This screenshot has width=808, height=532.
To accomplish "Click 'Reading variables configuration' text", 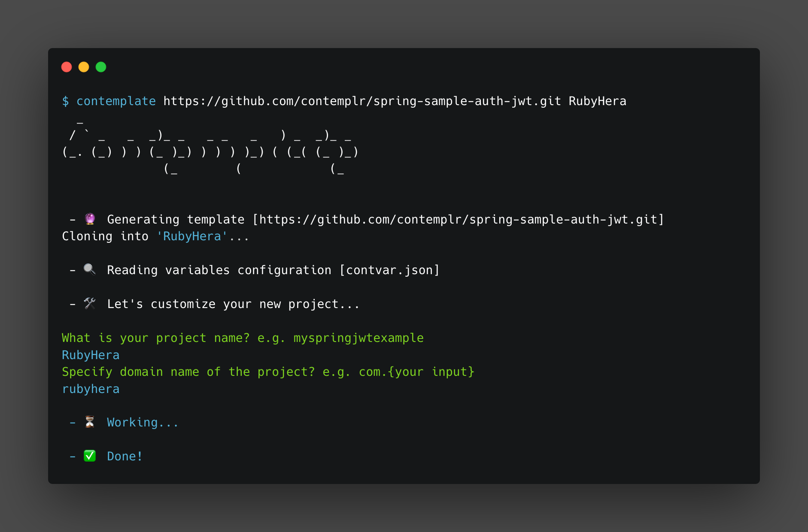I will pos(219,270).
